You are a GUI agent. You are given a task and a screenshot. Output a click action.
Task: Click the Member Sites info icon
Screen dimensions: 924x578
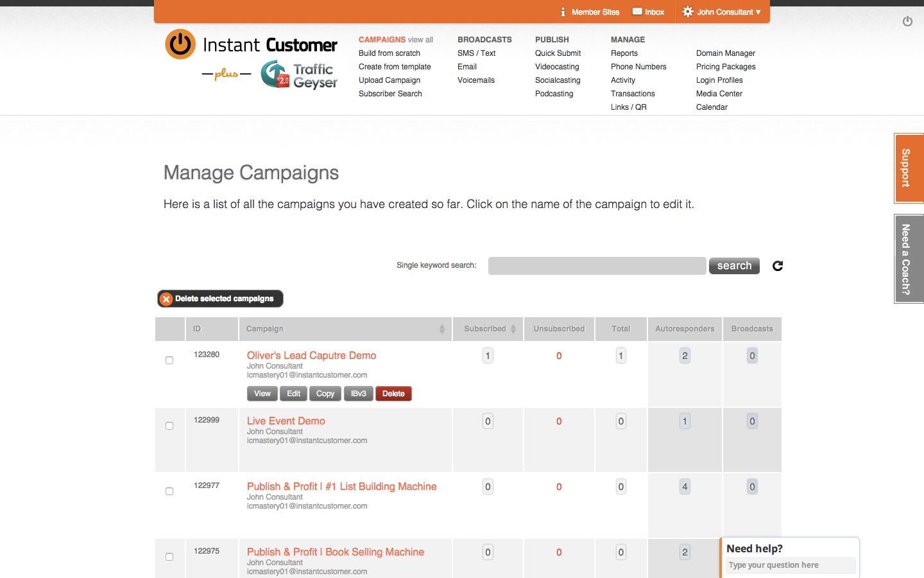tap(563, 12)
